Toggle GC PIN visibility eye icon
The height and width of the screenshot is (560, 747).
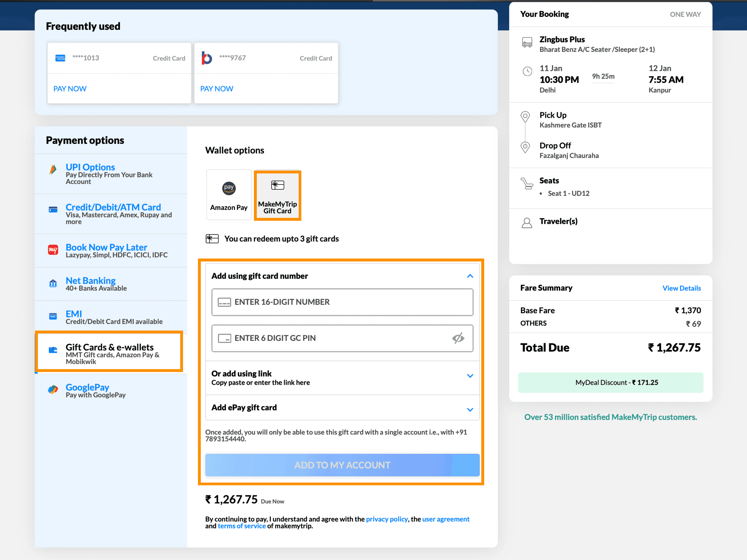pyautogui.click(x=458, y=338)
